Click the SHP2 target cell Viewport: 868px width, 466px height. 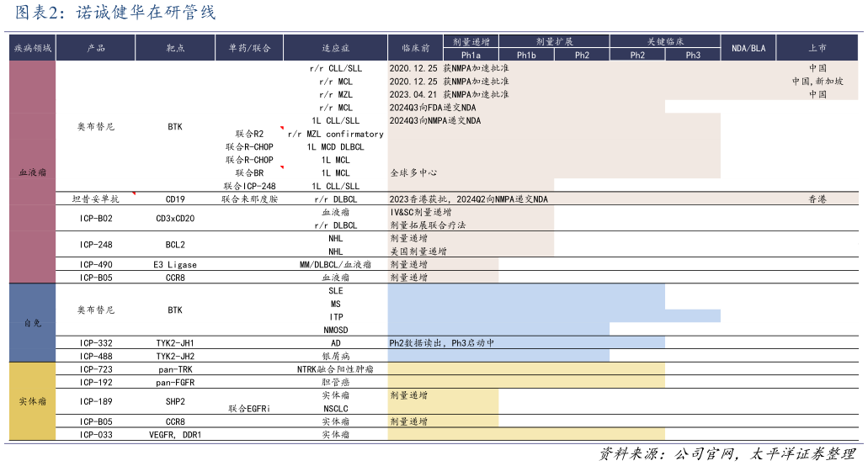pyautogui.click(x=175, y=401)
